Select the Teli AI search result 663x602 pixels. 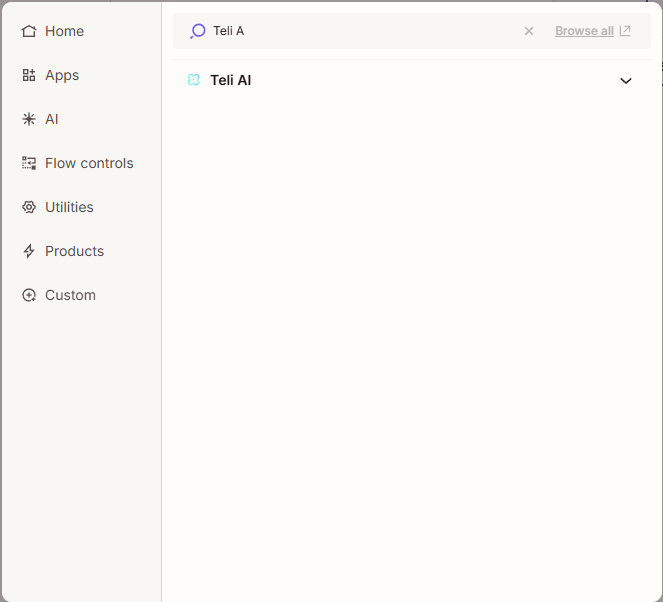point(411,80)
